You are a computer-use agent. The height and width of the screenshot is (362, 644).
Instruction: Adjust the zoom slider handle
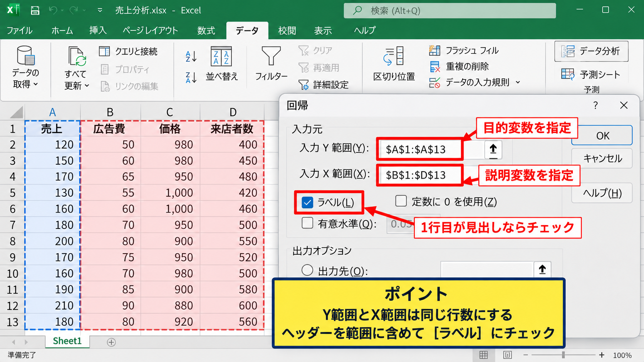(563, 355)
